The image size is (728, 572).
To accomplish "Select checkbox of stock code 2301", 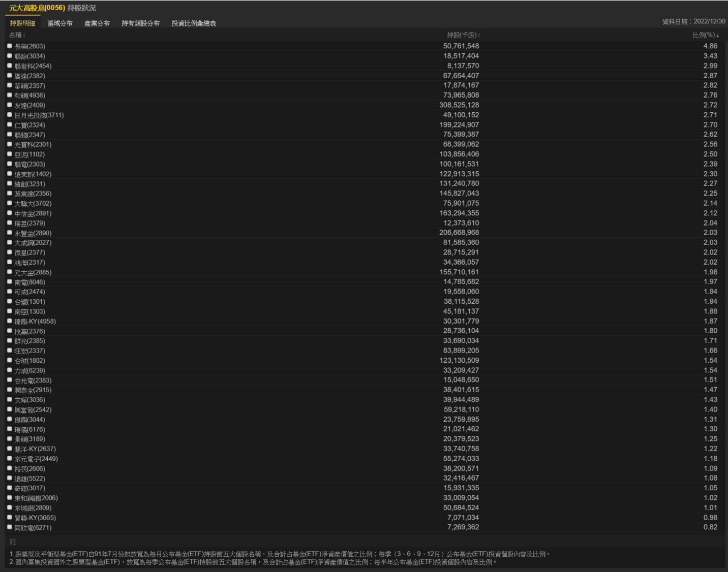I will [10, 144].
